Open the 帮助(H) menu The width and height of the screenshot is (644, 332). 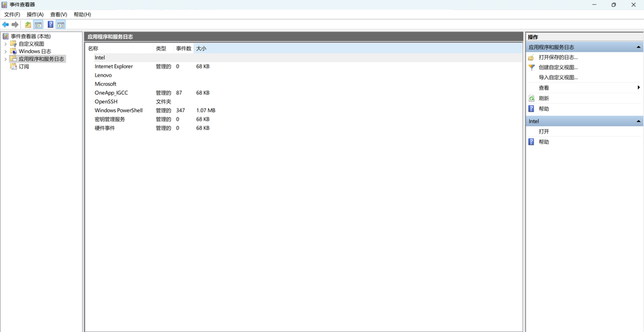pyautogui.click(x=82, y=14)
